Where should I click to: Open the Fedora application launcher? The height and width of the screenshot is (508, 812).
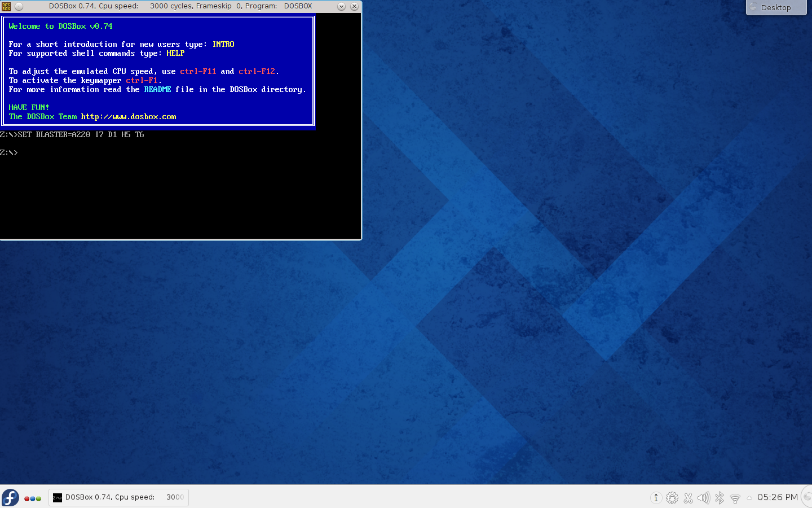click(10, 498)
